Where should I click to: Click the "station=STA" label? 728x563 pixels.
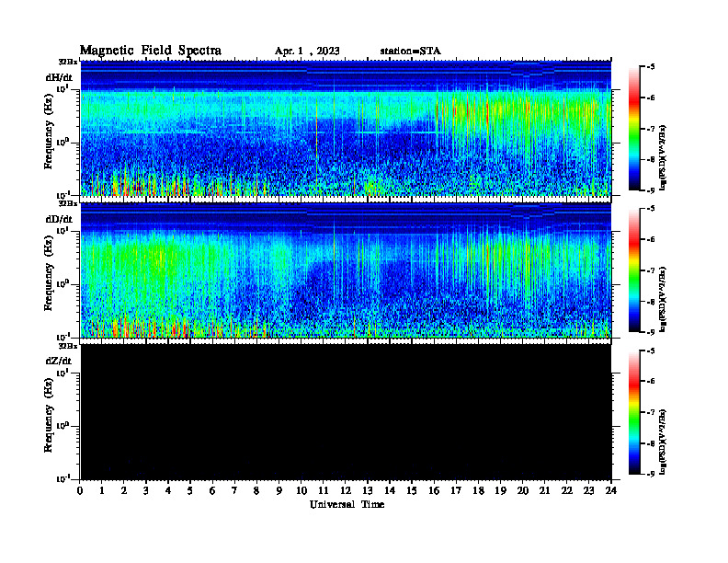411,51
